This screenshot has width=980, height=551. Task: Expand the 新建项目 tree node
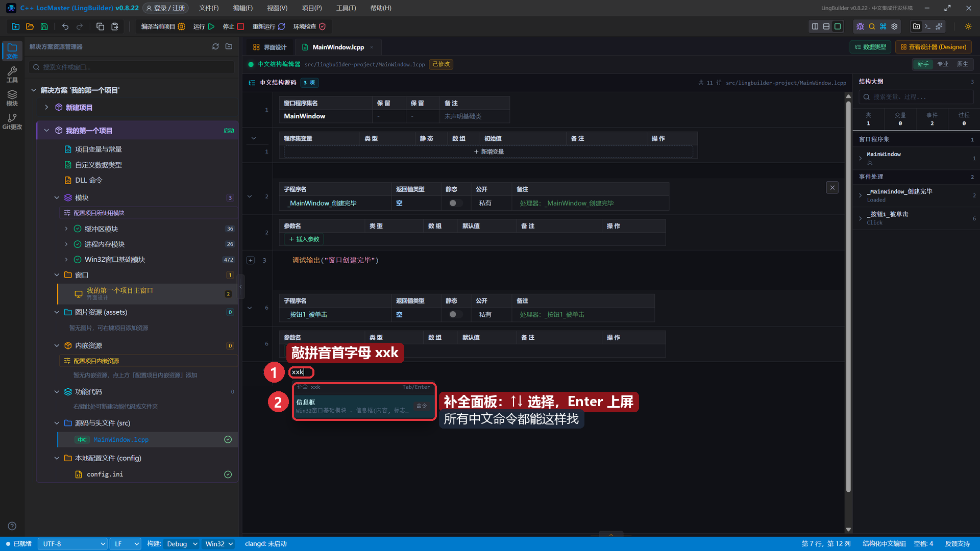46,107
